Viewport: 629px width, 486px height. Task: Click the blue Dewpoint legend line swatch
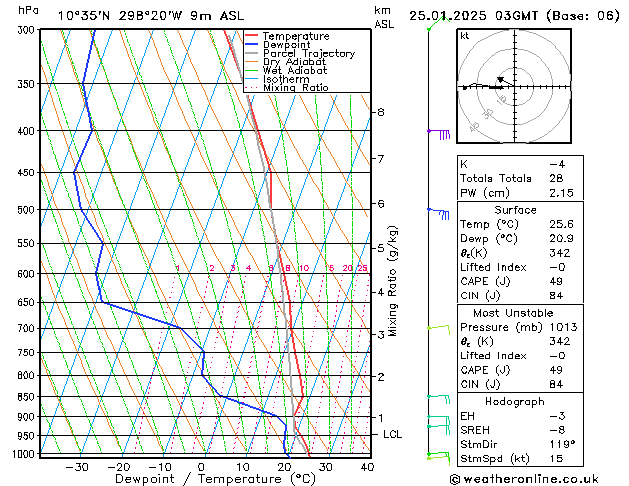252,44
